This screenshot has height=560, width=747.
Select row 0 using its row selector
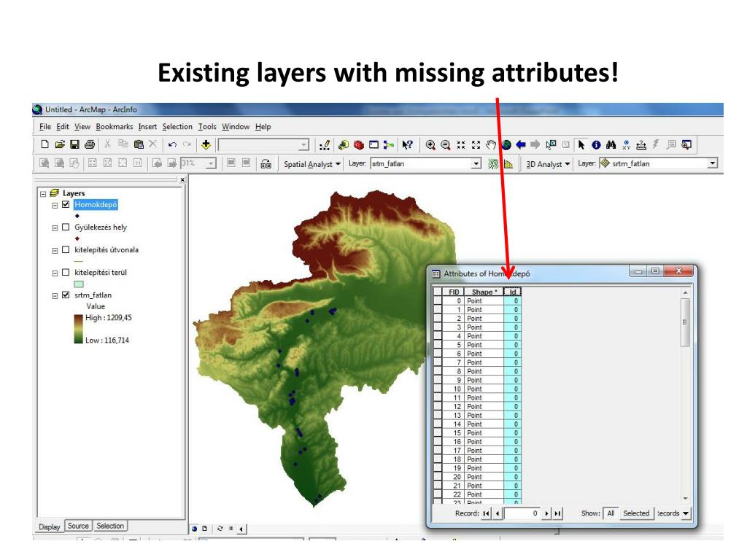(438, 301)
